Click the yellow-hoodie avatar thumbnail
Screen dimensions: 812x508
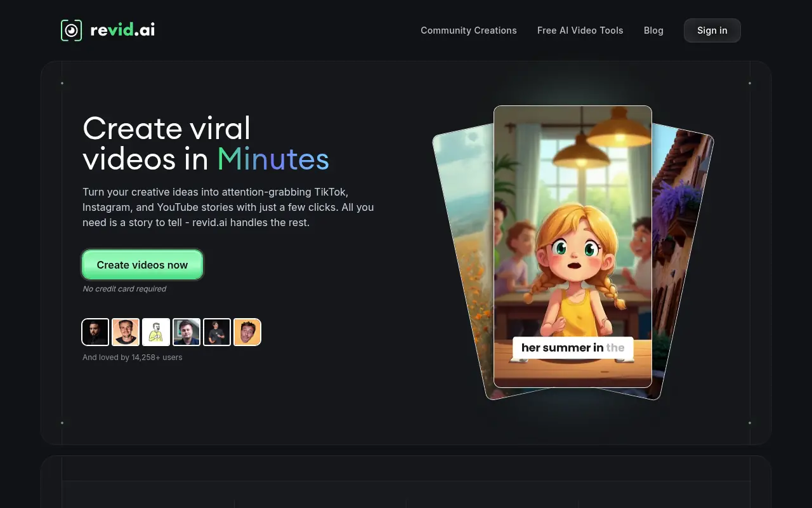pyautogui.click(x=156, y=331)
